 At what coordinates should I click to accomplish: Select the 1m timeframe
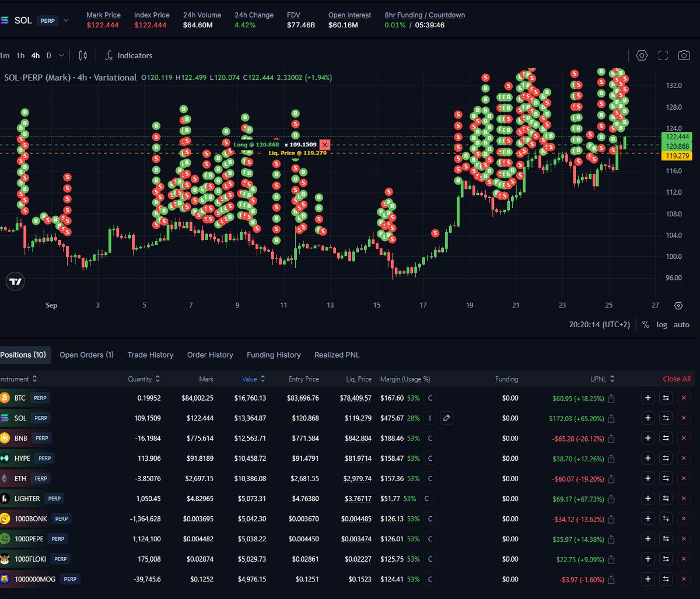(x=5, y=55)
